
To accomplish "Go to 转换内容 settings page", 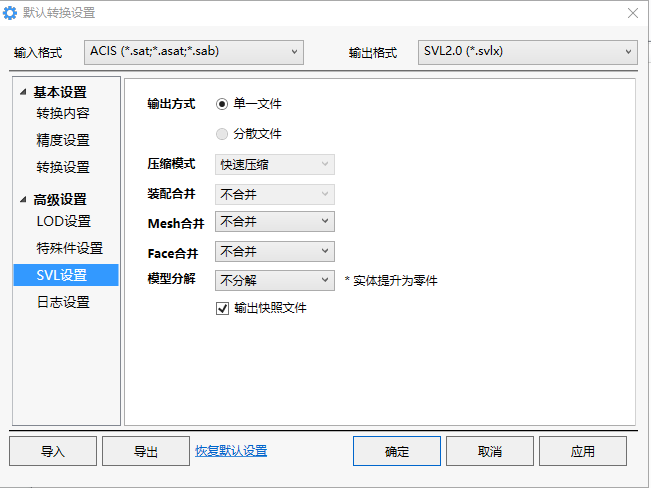I will click(63, 113).
